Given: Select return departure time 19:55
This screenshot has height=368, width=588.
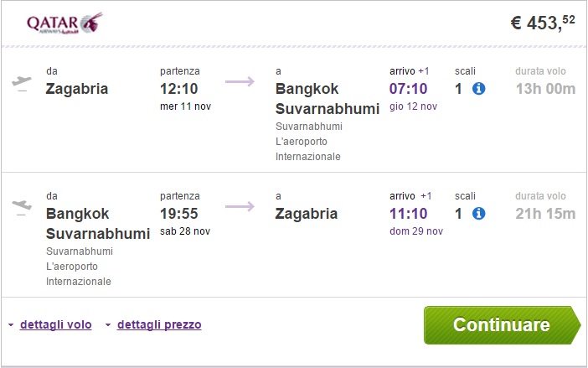Looking at the screenshot, I should pyautogui.click(x=181, y=213).
